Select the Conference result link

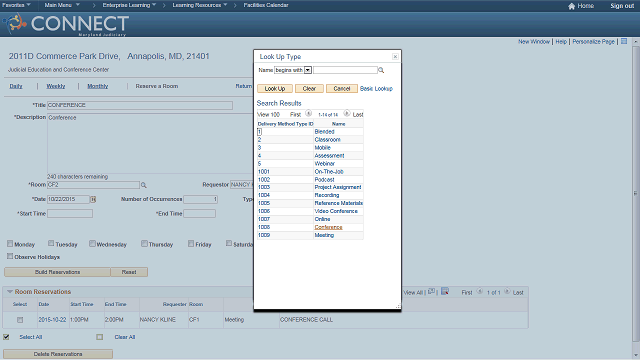click(328, 227)
